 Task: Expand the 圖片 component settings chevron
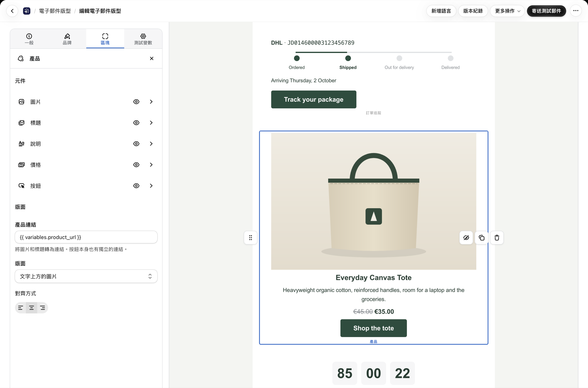coord(151,102)
